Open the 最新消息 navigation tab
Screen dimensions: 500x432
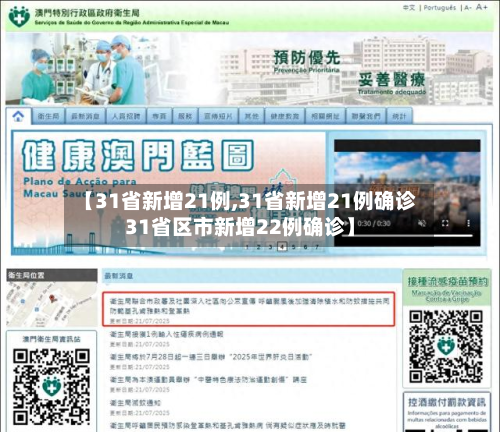(x=85, y=116)
